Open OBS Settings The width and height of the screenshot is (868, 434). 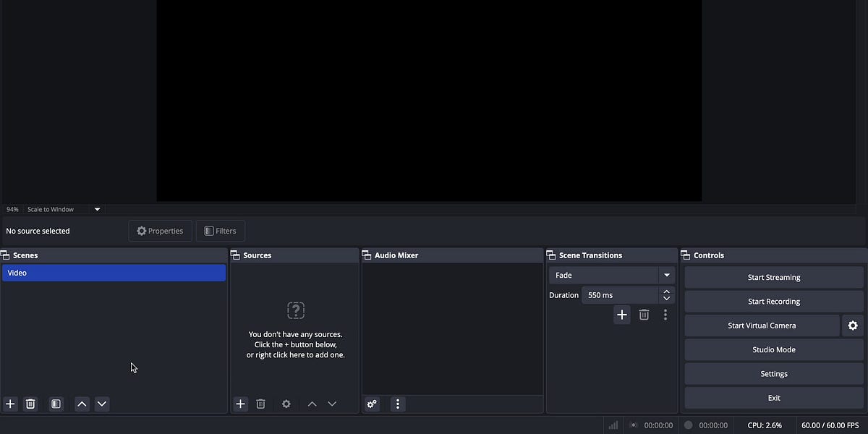[x=773, y=373]
